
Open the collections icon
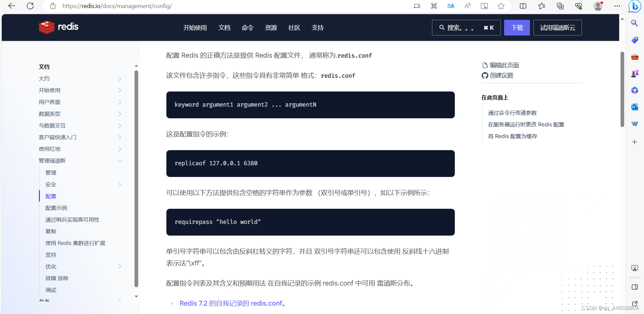[x=560, y=6]
